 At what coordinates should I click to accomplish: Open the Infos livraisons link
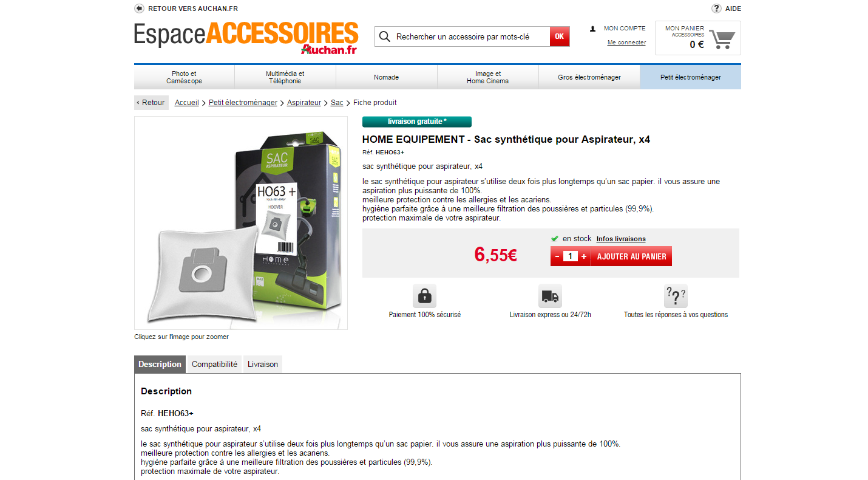621,239
